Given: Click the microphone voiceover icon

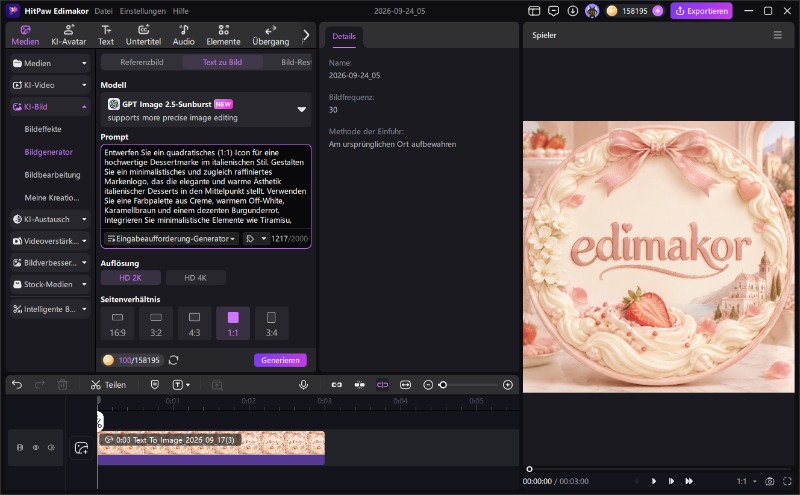Looking at the screenshot, I should click(304, 385).
